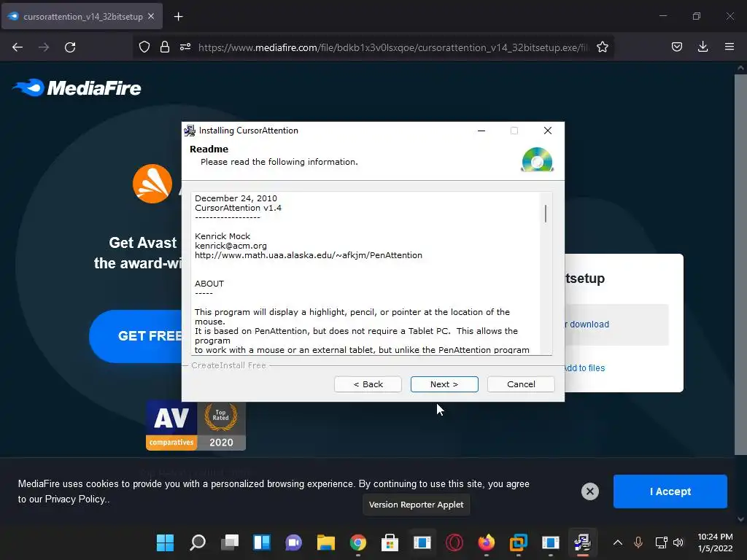Save the page to Pocket

click(x=676, y=47)
